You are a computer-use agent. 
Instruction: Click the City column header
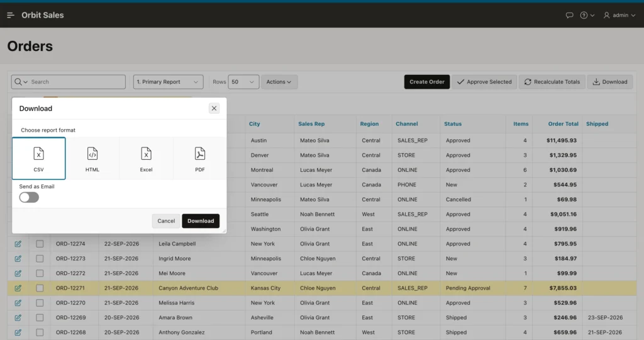pyautogui.click(x=254, y=124)
